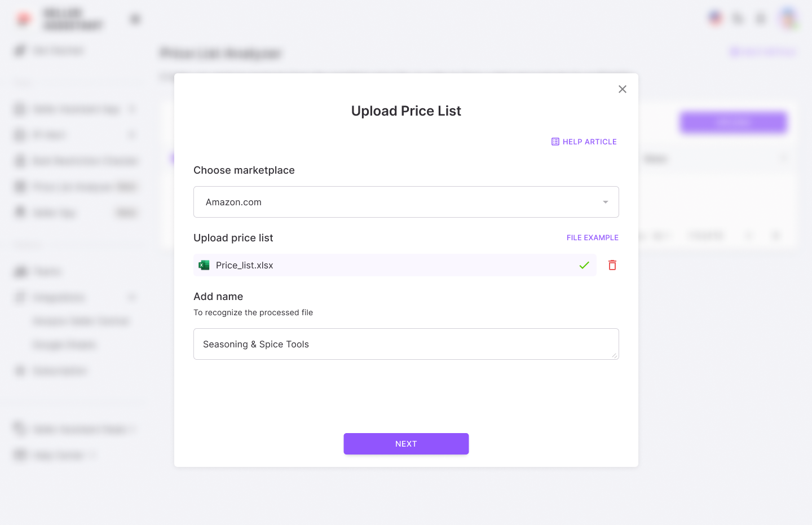Click the green checkmark on the uploaded file
This screenshot has width=812, height=525.
[584, 265]
